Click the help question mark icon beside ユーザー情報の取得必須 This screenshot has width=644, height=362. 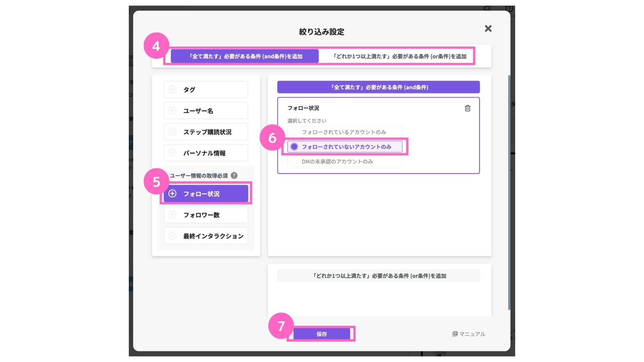pos(234,175)
